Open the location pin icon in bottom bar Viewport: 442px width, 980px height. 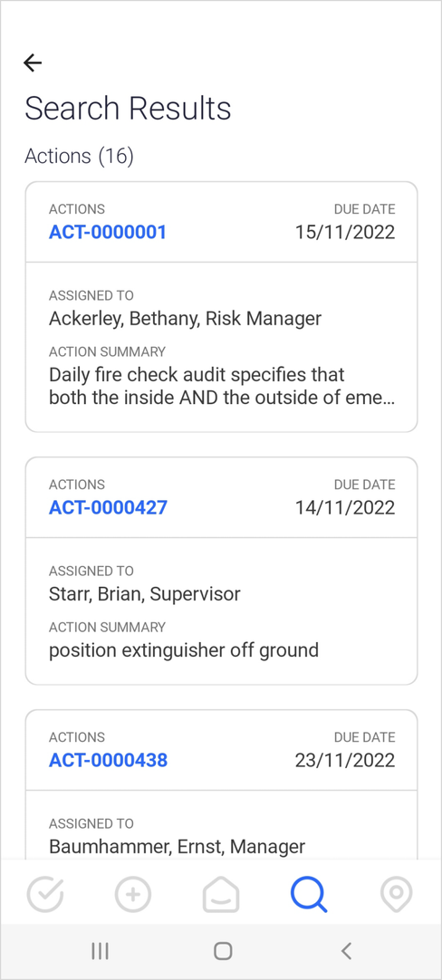(x=397, y=894)
